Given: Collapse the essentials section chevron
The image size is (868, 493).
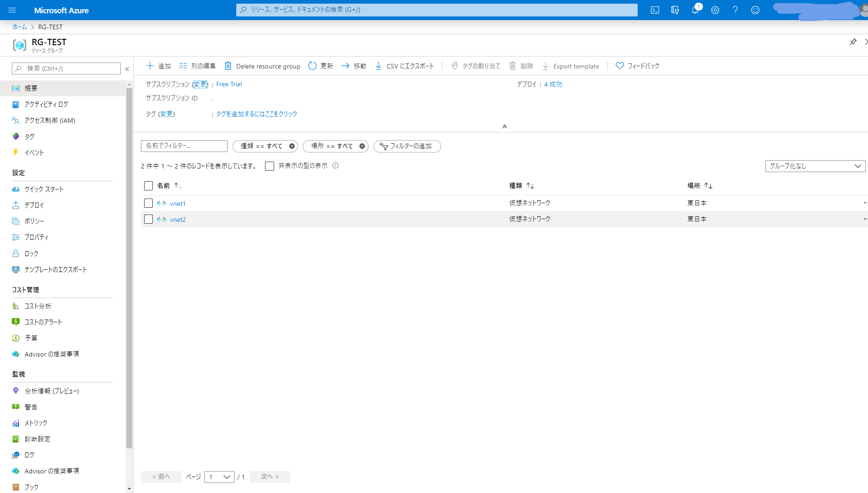Looking at the screenshot, I should click(x=504, y=126).
